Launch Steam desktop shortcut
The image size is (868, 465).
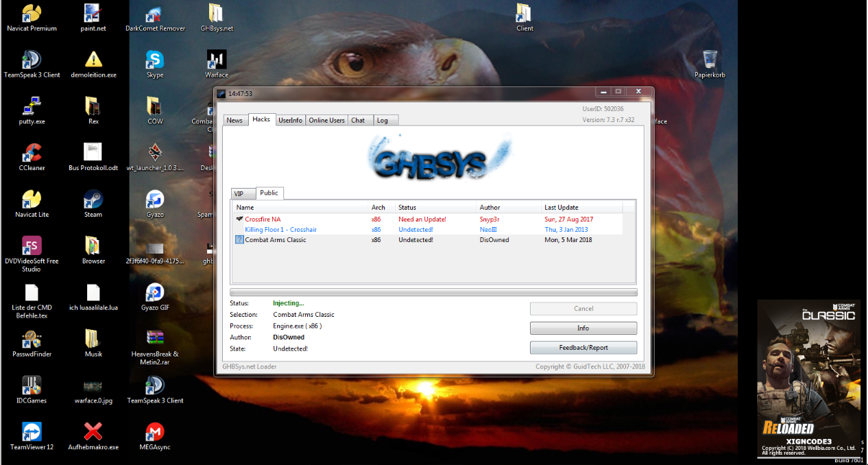[x=93, y=204]
